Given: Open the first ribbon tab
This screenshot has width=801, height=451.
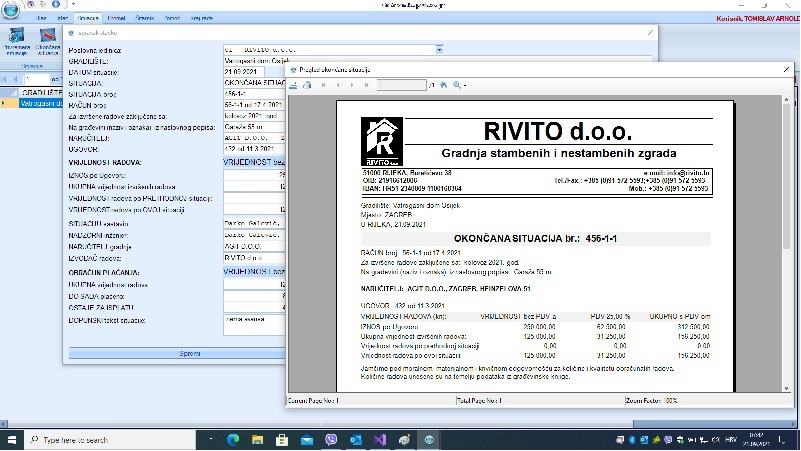Looking at the screenshot, I should click(x=41, y=18).
